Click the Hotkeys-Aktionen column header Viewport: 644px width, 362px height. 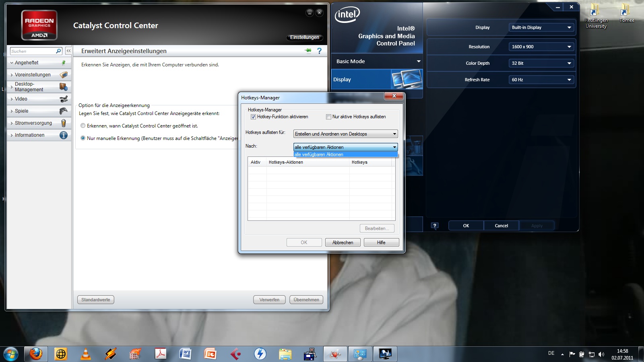308,162
